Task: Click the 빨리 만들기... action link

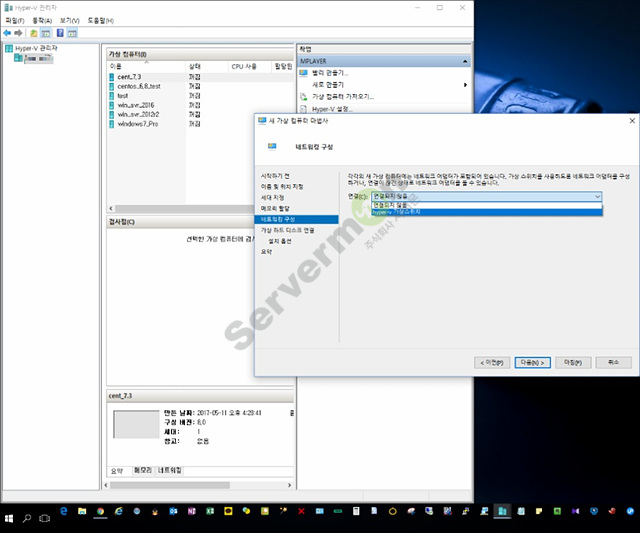Action: pyautogui.click(x=330, y=73)
